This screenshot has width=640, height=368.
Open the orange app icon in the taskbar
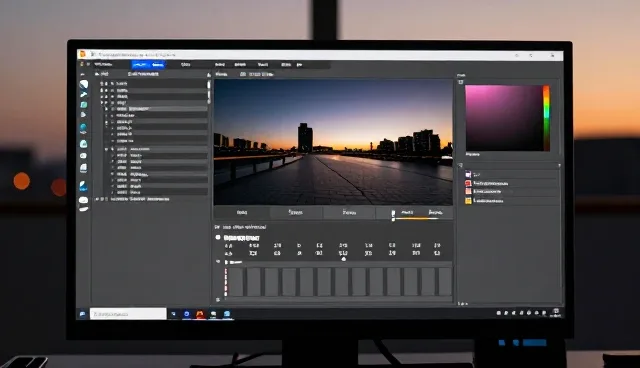[200, 314]
